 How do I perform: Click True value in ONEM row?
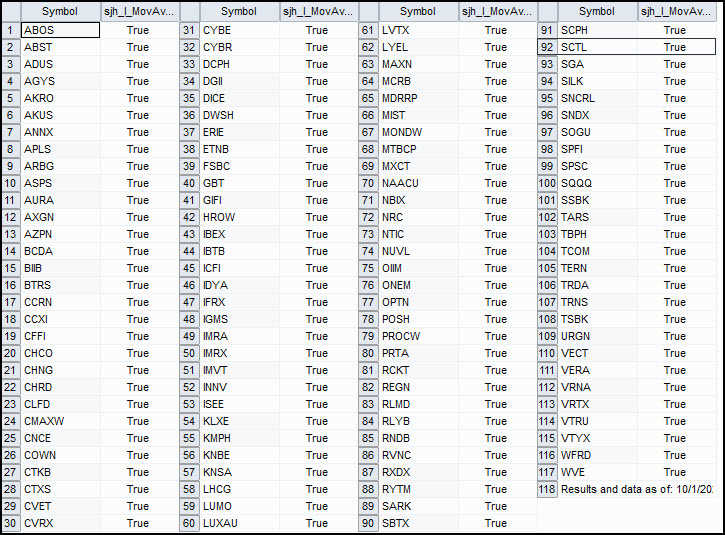tap(496, 285)
